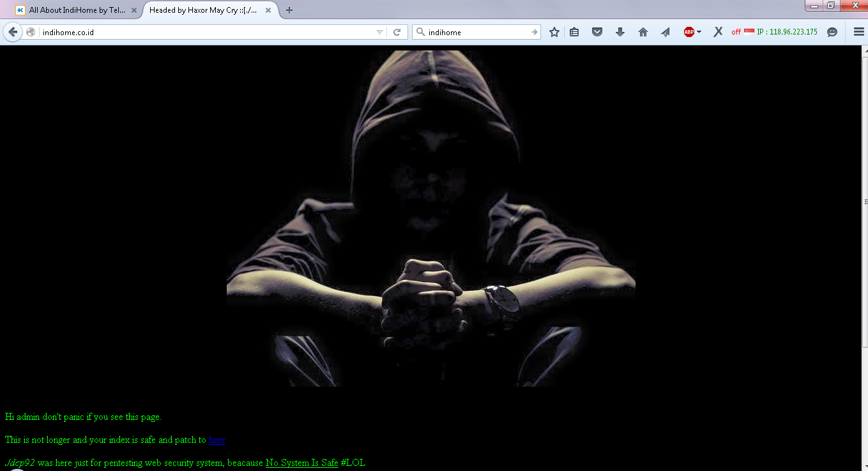Toggle the proxy 'off' indicator
Screen dimensions: 868x471
pos(736,32)
